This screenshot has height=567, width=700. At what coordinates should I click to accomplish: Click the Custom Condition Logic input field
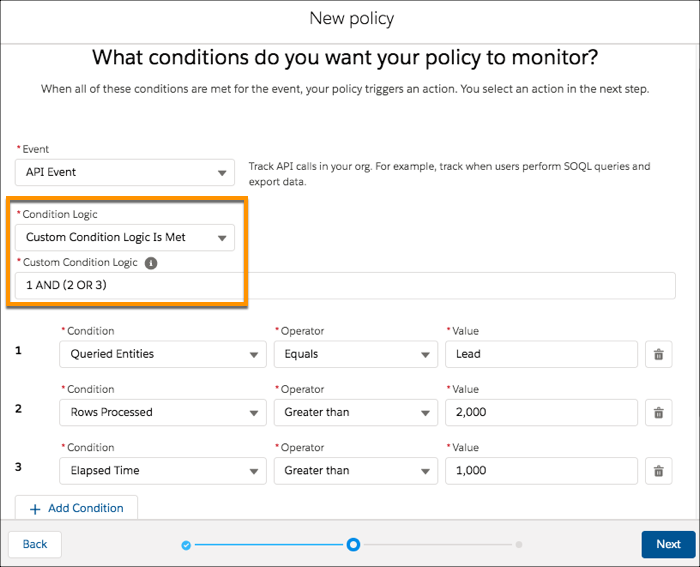[345, 286]
